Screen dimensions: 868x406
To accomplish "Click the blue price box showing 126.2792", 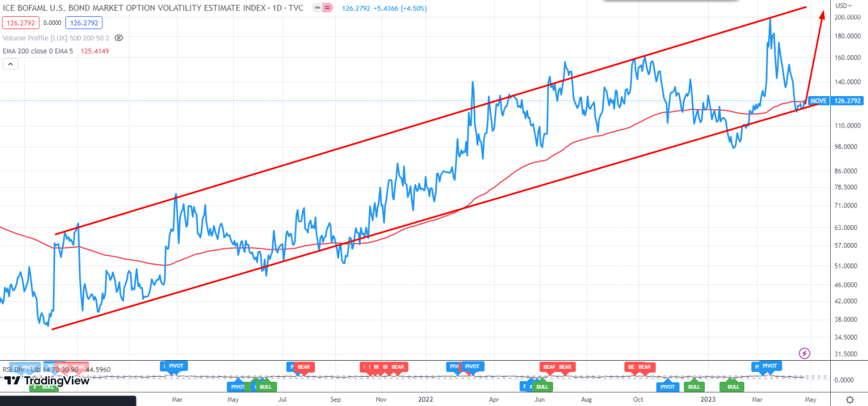I will (x=83, y=22).
